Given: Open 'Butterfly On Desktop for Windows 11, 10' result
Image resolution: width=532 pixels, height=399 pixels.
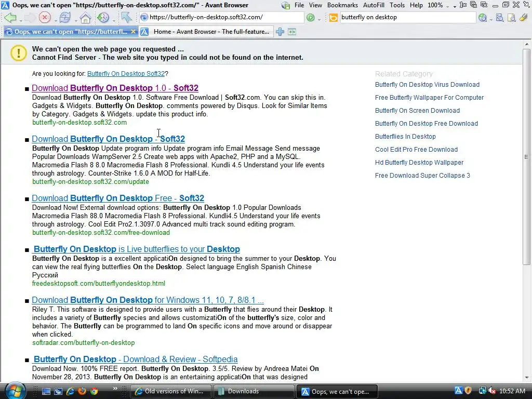Looking at the screenshot, I should click(x=148, y=300).
